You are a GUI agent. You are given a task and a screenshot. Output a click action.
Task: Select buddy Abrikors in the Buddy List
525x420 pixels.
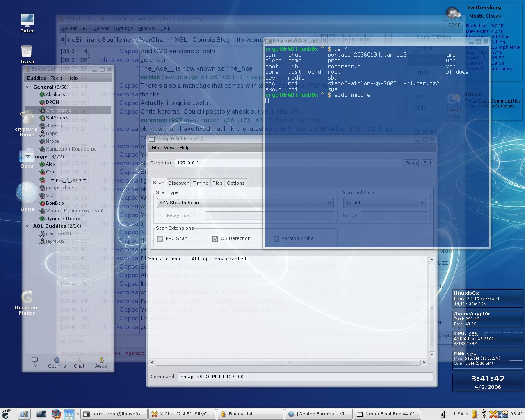click(55, 94)
